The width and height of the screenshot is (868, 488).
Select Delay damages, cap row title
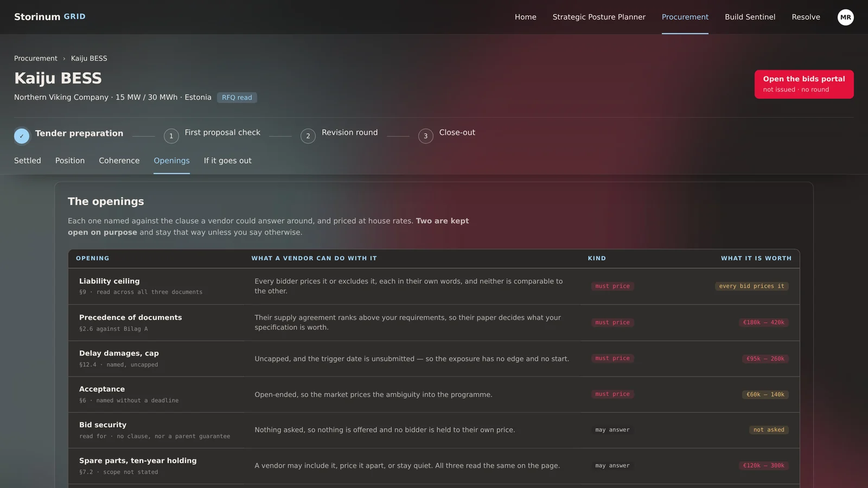coord(119,353)
